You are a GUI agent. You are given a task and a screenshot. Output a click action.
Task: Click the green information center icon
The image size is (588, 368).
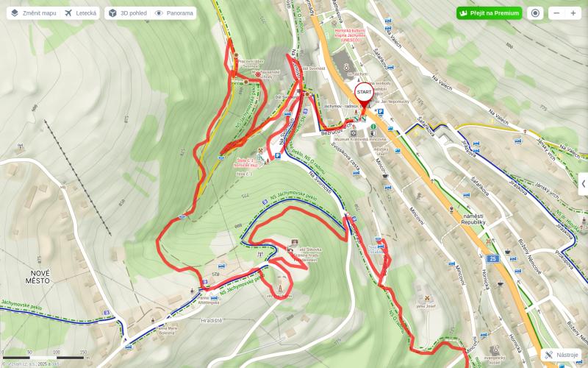(x=373, y=127)
